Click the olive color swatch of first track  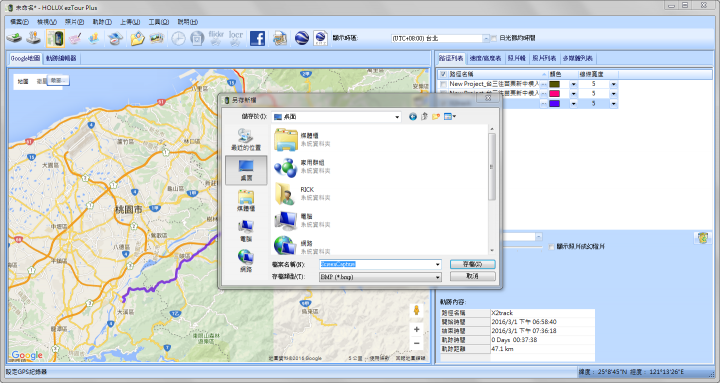555,84
